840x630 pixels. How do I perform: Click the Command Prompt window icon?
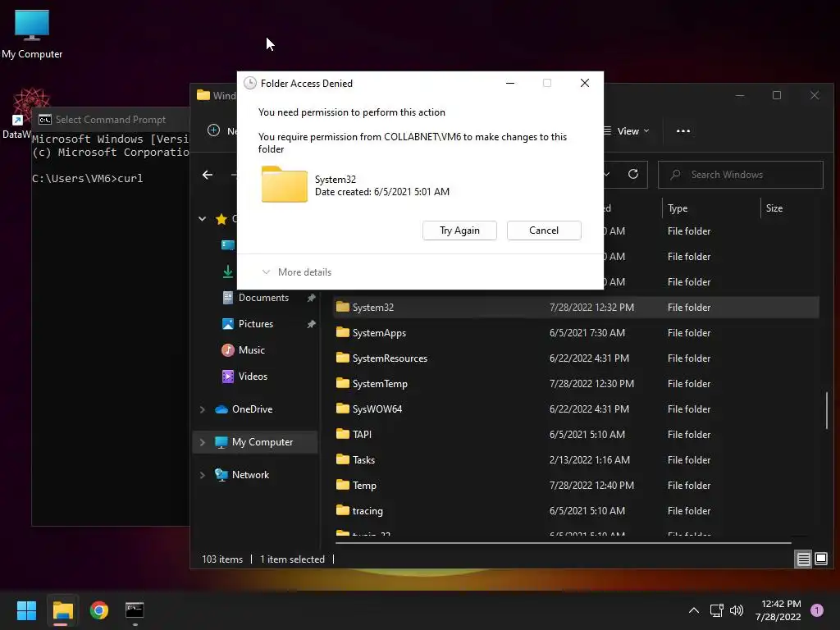coord(45,120)
